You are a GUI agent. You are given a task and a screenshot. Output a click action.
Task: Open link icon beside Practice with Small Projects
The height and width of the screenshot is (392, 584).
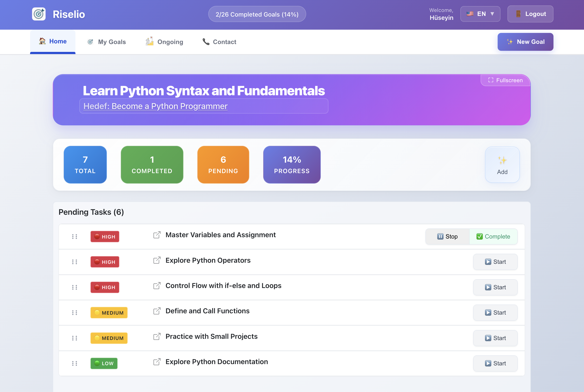coord(157,336)
